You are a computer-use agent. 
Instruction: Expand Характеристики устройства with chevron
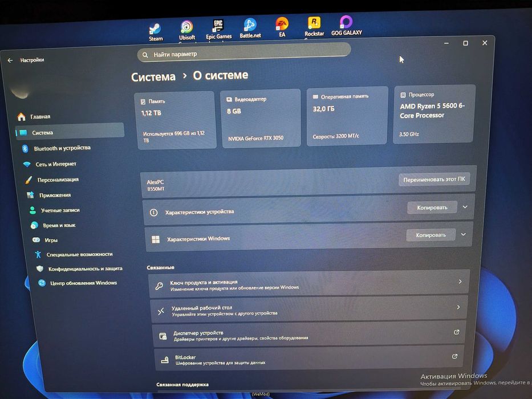[465, 206]
